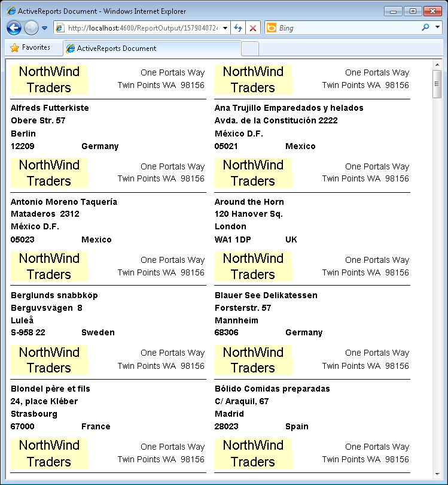
Task: Click the red Stop loading icon
Action: (253, 28)
